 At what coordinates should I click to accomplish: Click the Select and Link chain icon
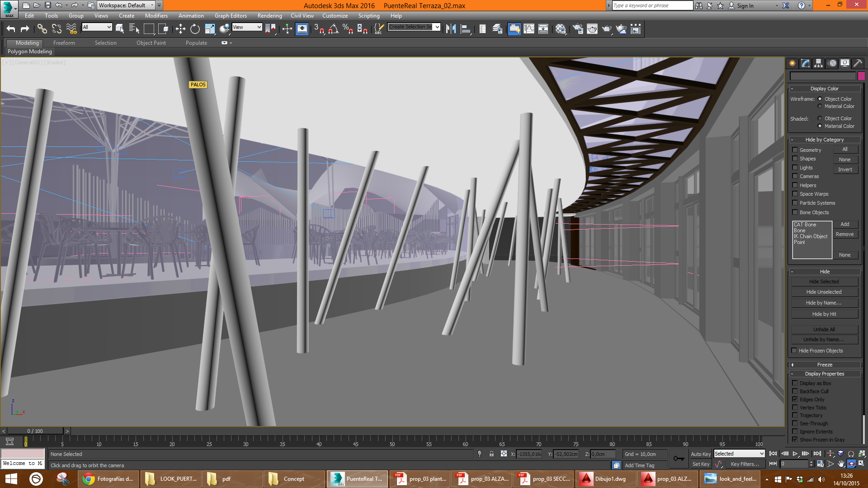coord(42,29)
